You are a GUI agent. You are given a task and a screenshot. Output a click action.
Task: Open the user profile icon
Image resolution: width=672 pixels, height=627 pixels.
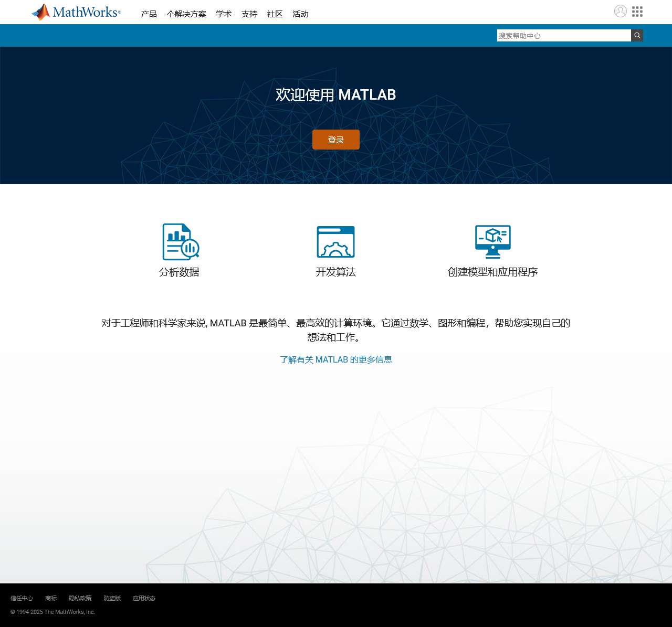click(621, 11)
